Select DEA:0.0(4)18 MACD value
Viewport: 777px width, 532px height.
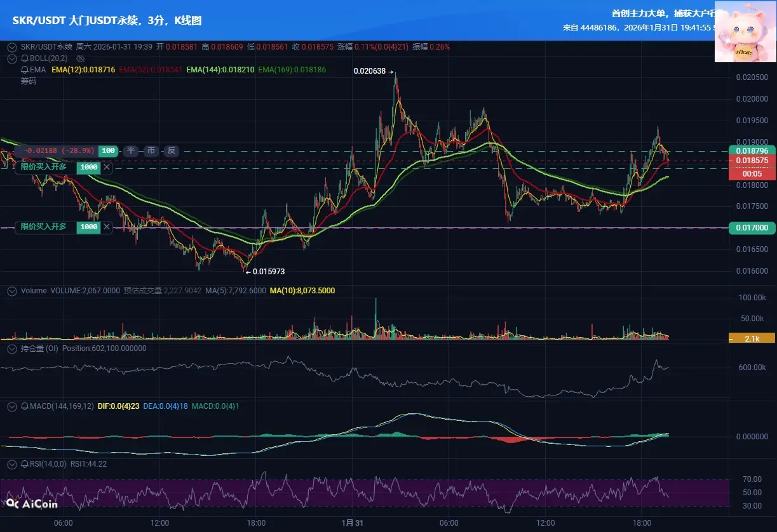pos(165,406)
